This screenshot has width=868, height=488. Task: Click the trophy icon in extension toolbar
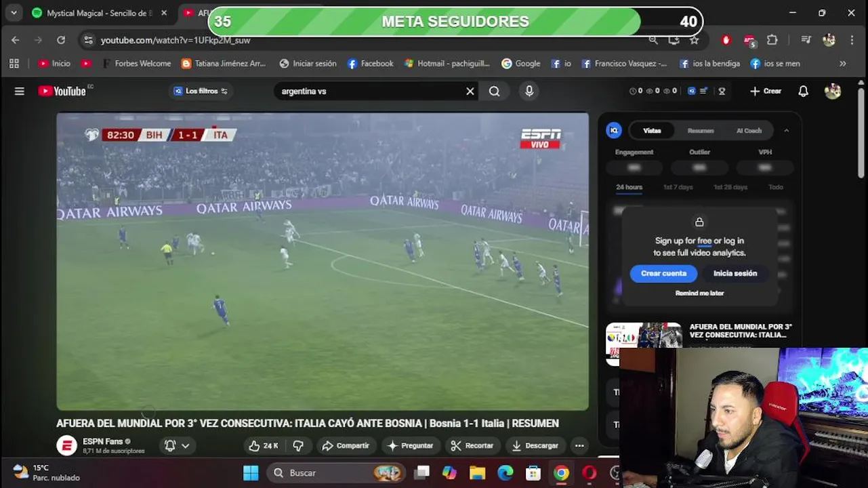click(722, 91)
